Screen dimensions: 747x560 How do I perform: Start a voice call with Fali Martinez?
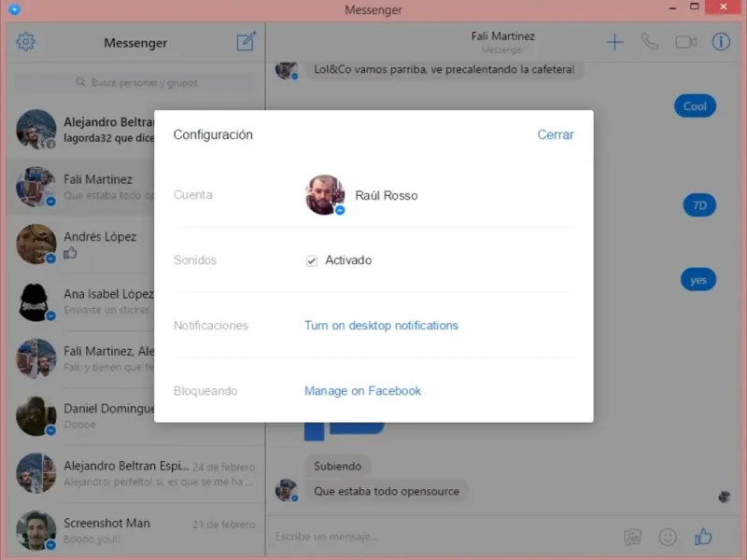pos(650,42)
